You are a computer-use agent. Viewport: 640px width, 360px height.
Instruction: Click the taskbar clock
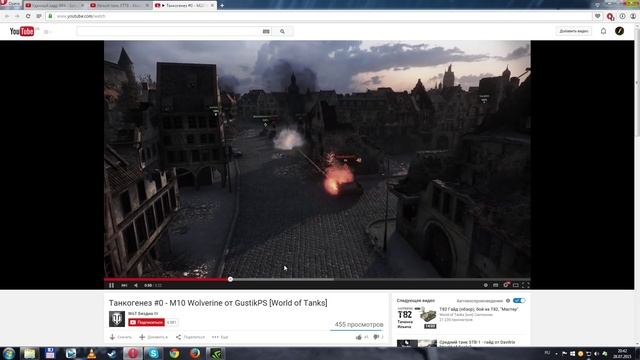click(x=622, y=353)
